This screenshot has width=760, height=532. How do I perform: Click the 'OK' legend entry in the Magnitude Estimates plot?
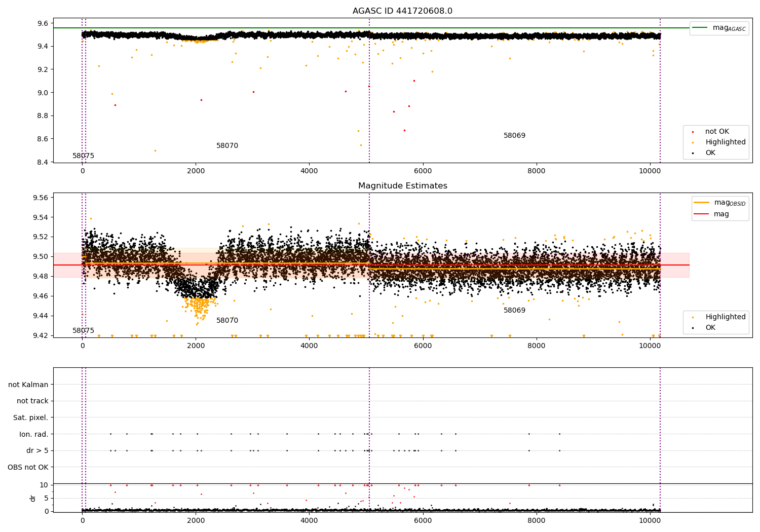click(x=710, y=328)
